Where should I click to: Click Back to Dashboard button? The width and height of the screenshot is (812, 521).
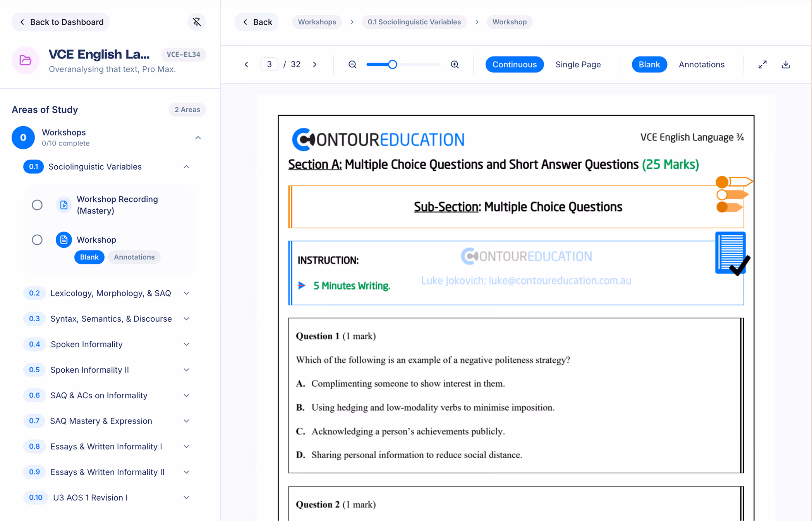61,22
